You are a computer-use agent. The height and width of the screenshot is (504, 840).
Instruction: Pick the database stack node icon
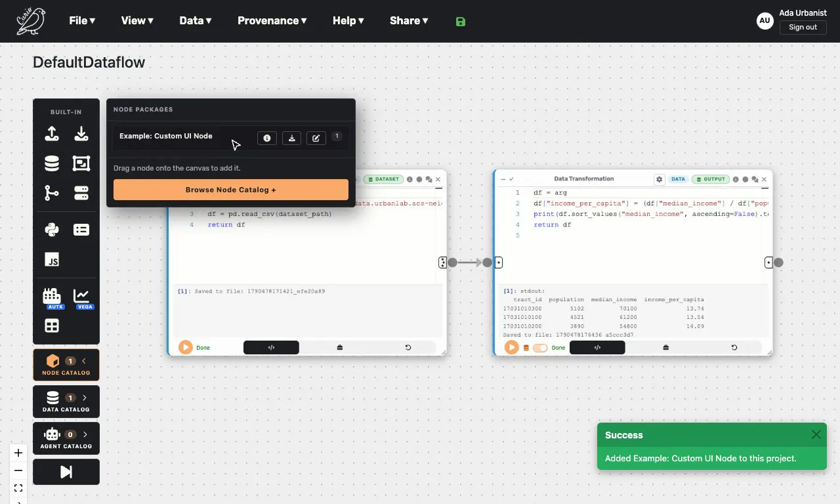point(52,163)
